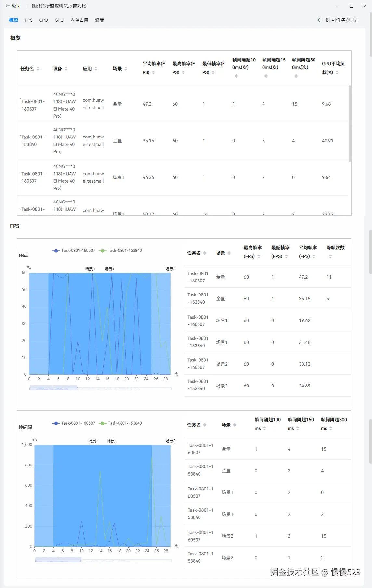372x588 pixels.
Task: Sort overview by 帧间隔超100ms column
Action: tap(236, 76)
